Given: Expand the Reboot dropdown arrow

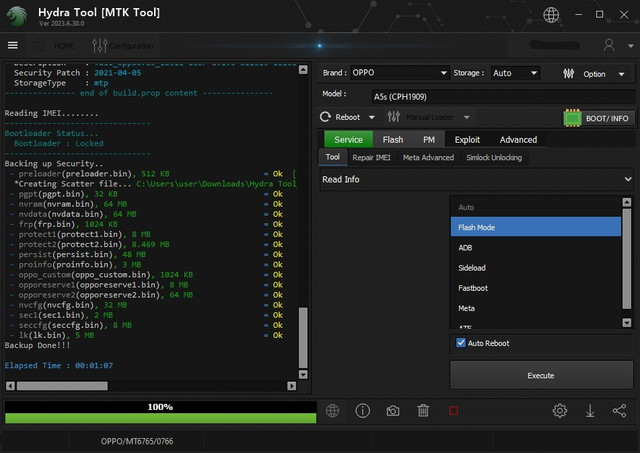Looking at the screenshot, I should [371, 118].
